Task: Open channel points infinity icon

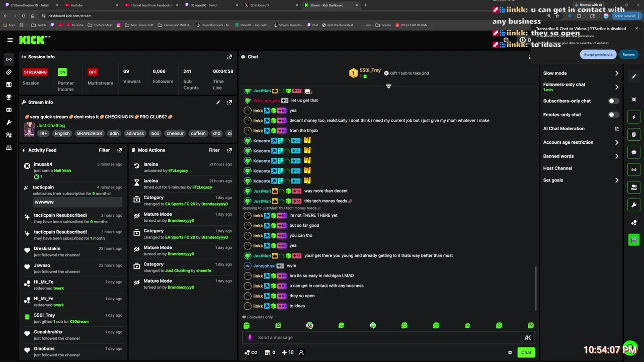Action: [x=251, y=352]
